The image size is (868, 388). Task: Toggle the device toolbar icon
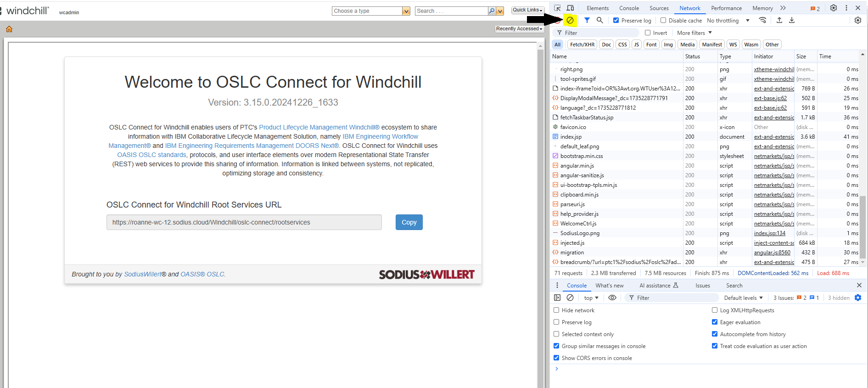[571, 8]
